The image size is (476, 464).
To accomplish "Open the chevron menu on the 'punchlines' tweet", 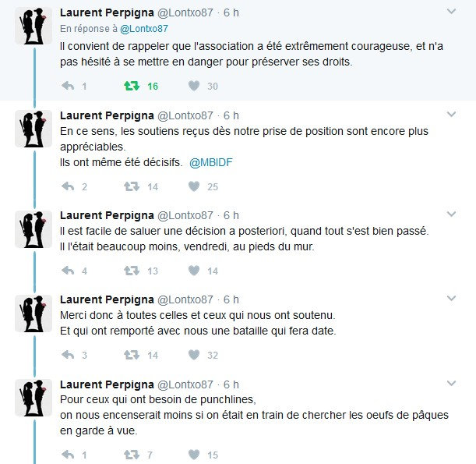I will click(x=451, y=384).
